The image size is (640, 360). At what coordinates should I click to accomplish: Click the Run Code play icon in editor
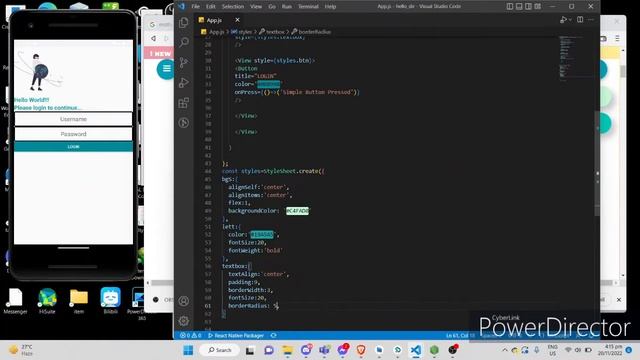(x=563, y=20)
